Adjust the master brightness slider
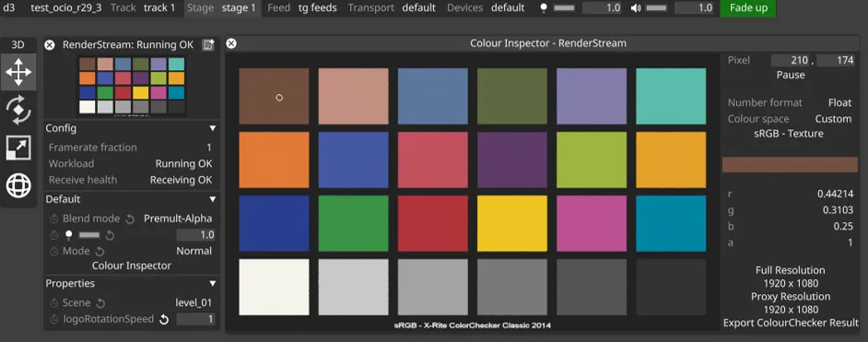 564,8
